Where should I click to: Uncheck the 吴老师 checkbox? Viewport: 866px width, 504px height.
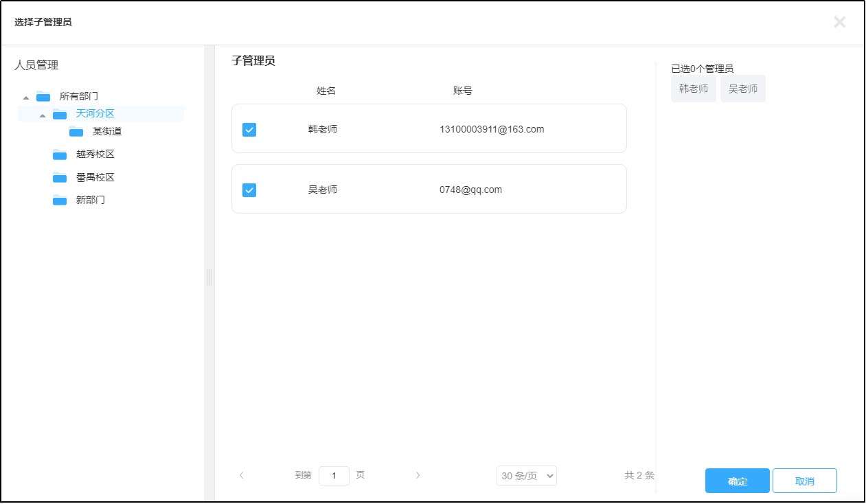249,190
